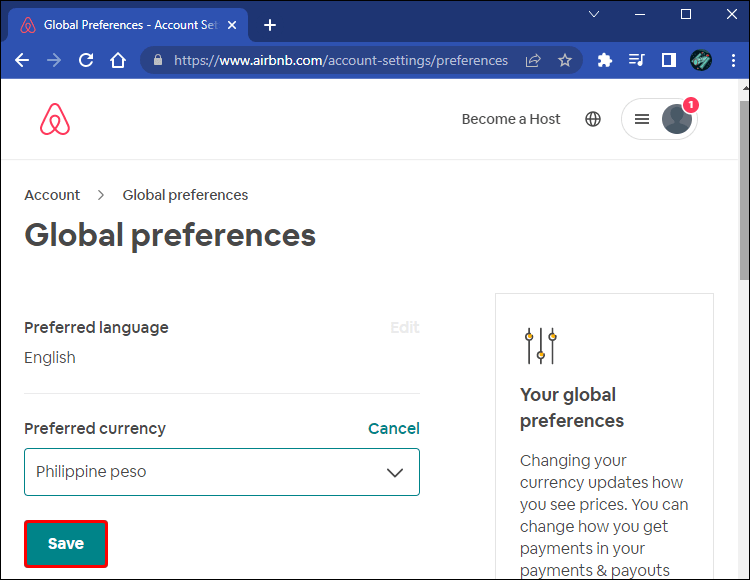
Task: Expand the tab search chevron
Action: click(x=594, y=15)
